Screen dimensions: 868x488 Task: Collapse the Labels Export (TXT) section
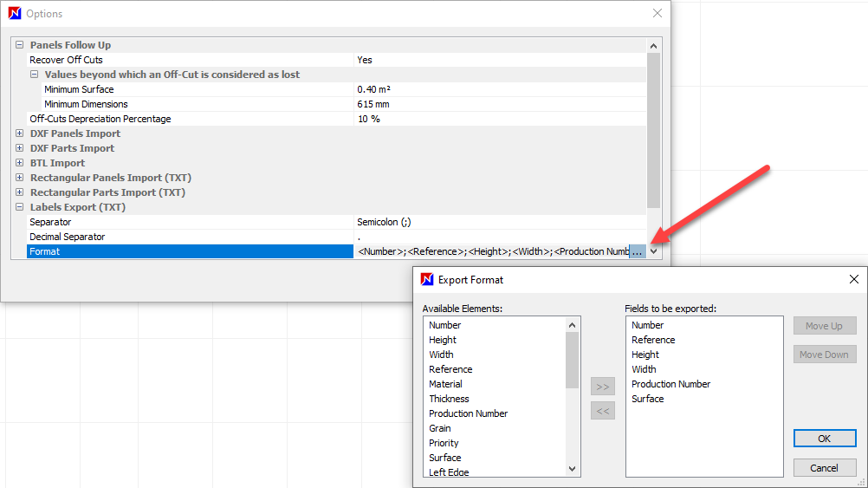[19, 207]
